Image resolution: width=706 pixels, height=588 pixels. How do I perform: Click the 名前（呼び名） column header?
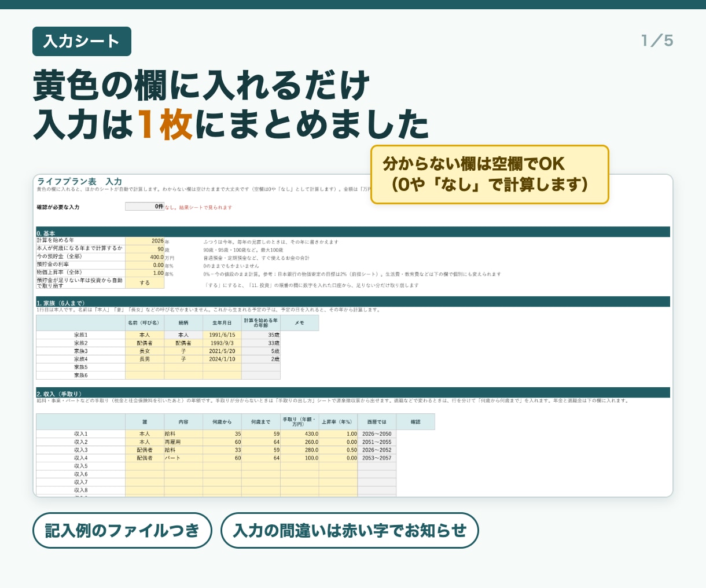tap(145, 323)
